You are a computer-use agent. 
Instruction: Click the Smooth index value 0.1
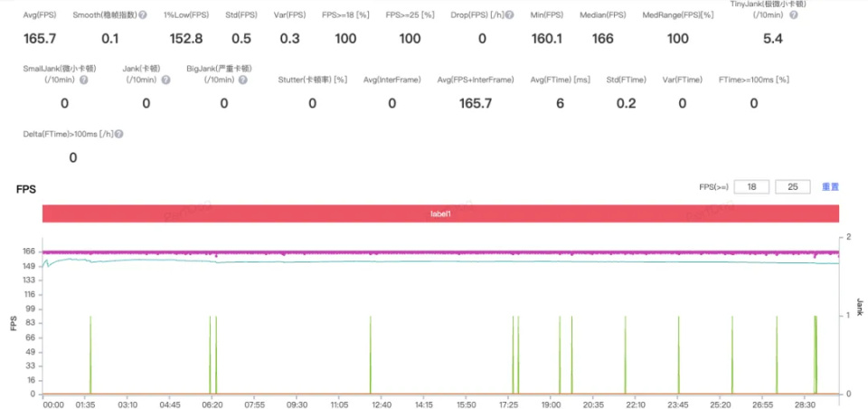(109, 39)
